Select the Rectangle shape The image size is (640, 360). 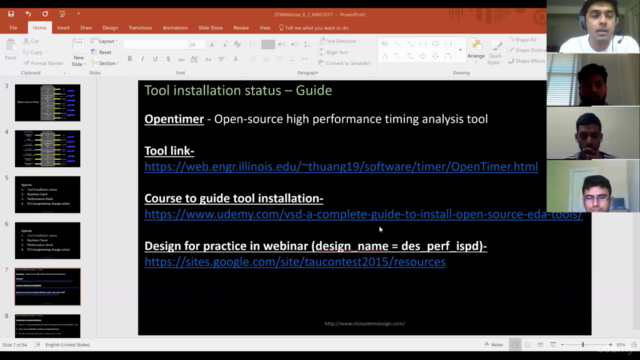click(x=423, y=43)
